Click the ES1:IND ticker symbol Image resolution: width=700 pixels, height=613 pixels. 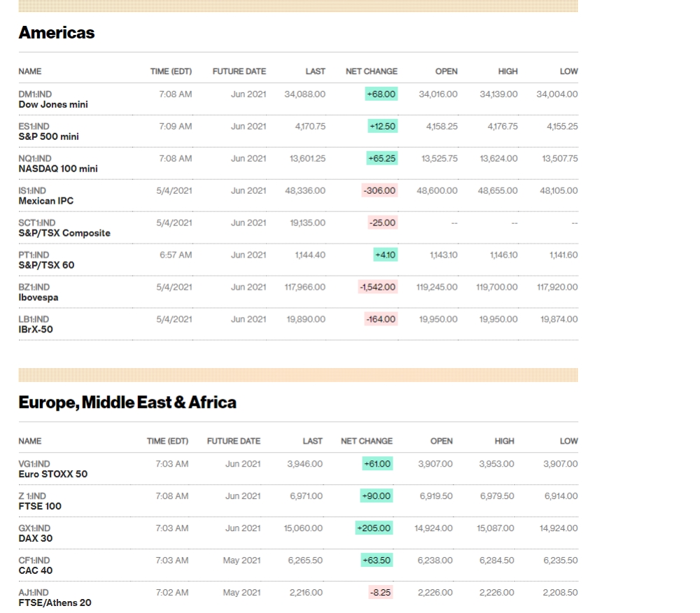pyautogui.click(x=34, y=126)
